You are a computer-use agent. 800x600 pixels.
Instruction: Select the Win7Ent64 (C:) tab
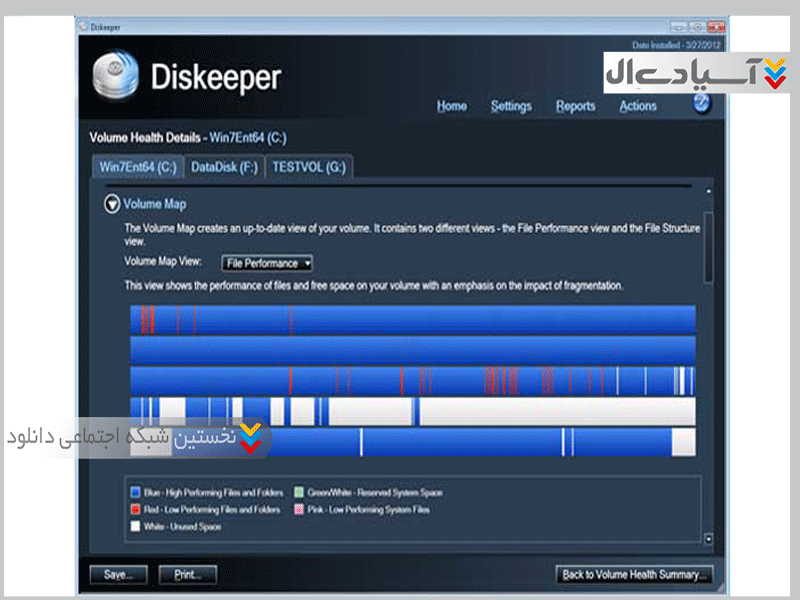(138, 167)
